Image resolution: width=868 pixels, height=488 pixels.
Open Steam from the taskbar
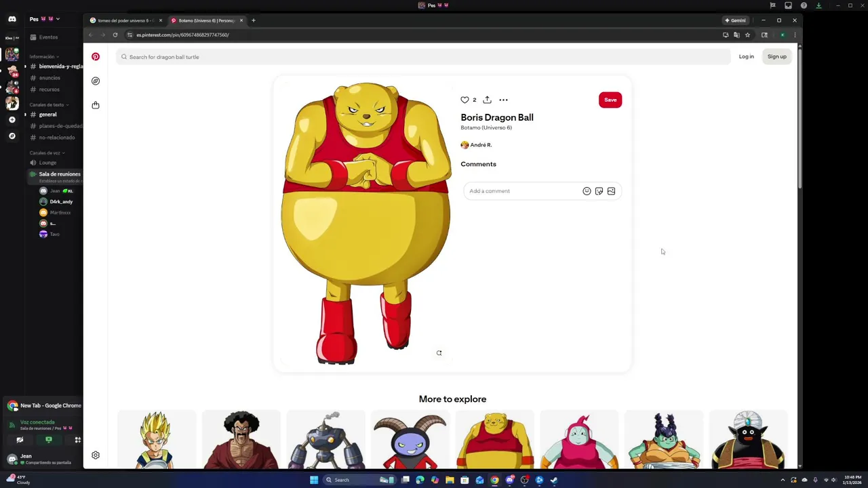pyautogui.click(x=554, y=480)
